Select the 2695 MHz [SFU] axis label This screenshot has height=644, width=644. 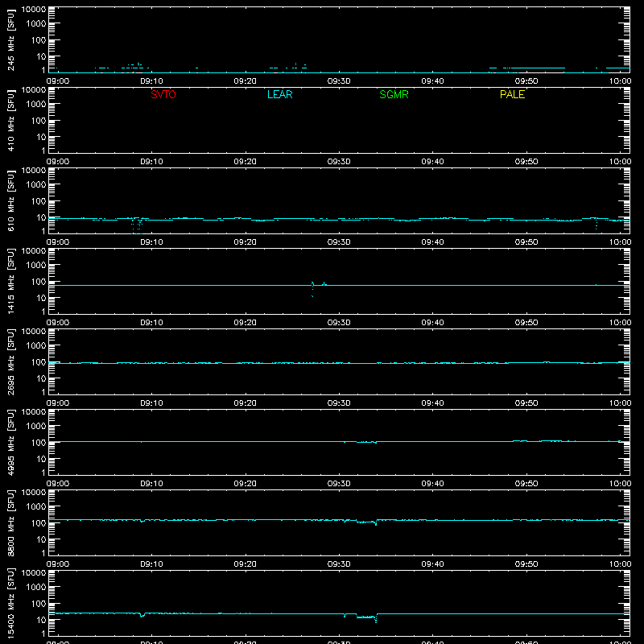10,361
